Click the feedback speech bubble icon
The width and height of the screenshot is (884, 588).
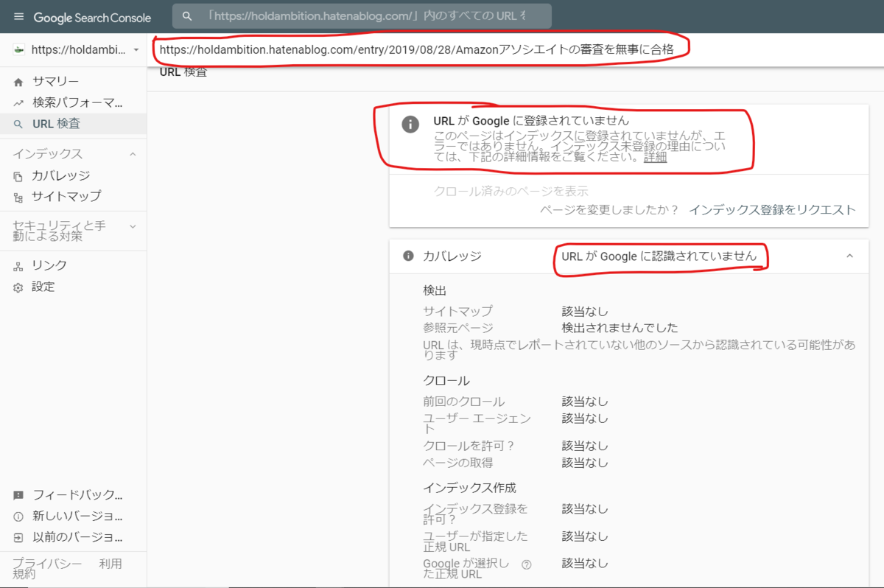[18, 495]
